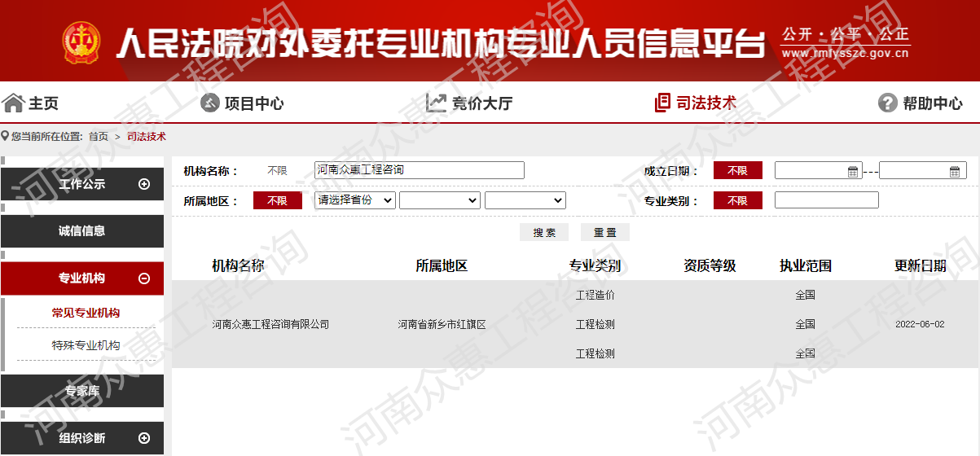Open the 请选择省份 province dropdown
Viewport: 980px width, 456px height.
pyautogui.click(x=355, y=200)
